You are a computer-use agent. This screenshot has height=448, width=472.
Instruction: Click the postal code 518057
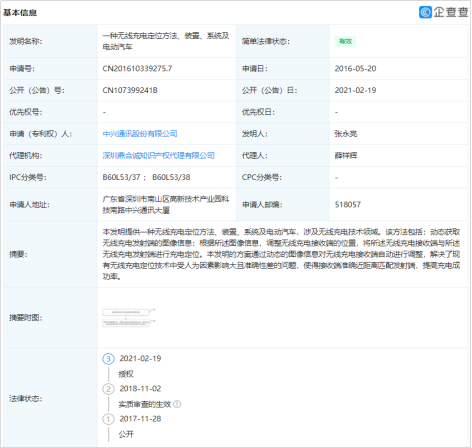click(348, 205)
